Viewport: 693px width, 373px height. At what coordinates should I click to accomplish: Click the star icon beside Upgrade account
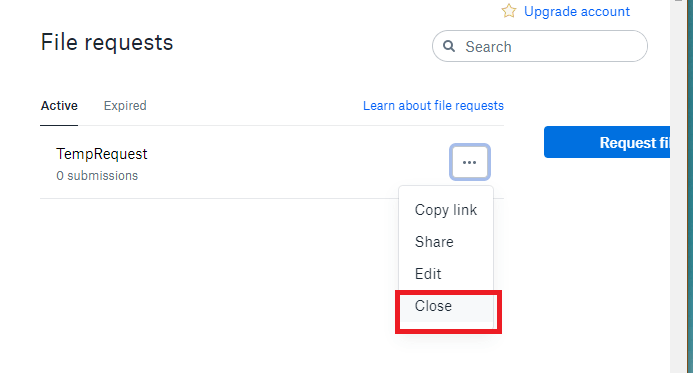point(509,11)
